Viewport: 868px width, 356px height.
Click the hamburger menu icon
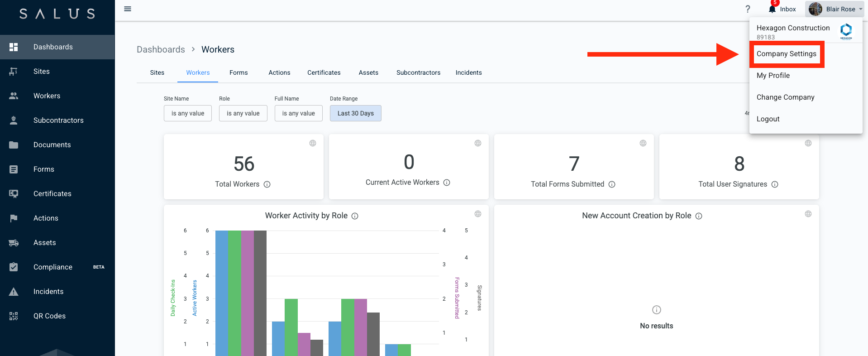click(x=128, y=9)
